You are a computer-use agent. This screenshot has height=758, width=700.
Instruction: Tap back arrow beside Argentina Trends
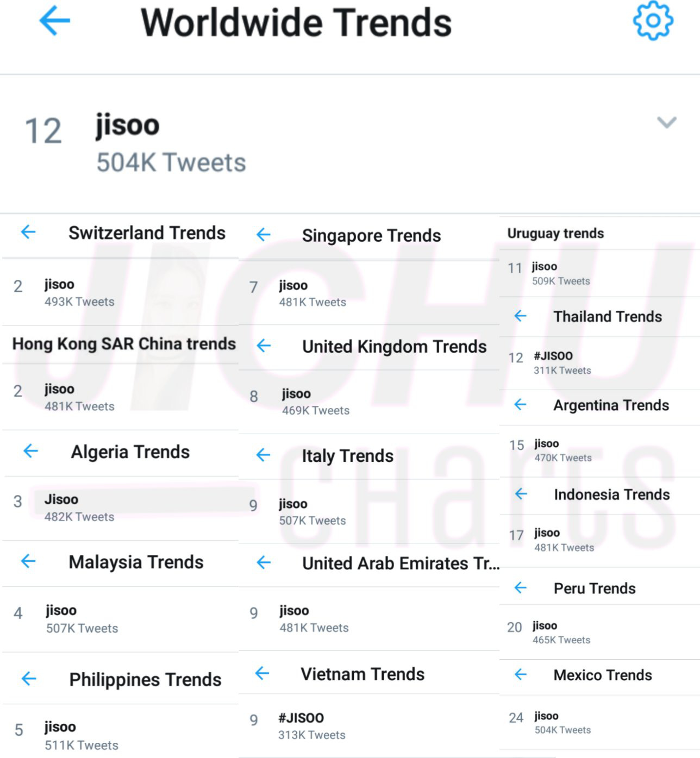(521, 404)
